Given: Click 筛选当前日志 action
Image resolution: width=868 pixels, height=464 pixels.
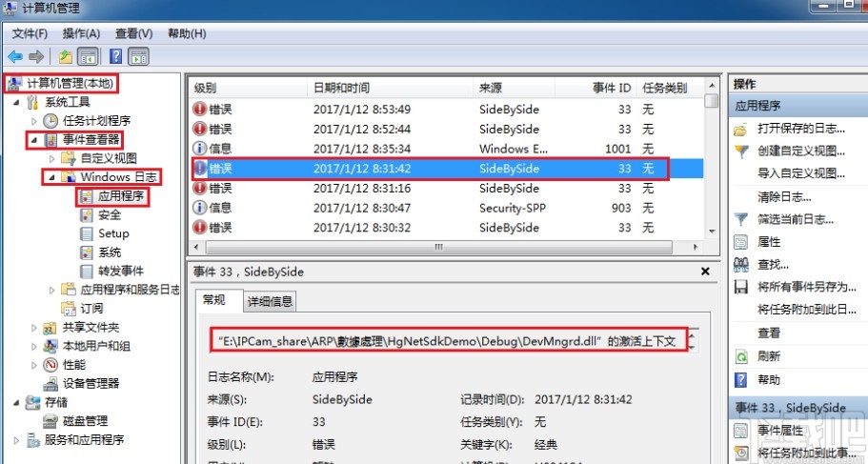Looking at the screenshot, I should point(796,219).
